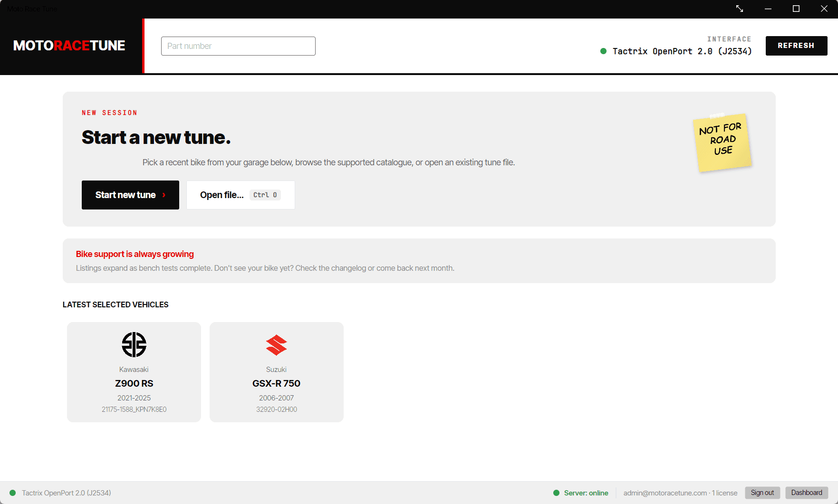Maximize the Moto Race Tune window

(796, 9)
